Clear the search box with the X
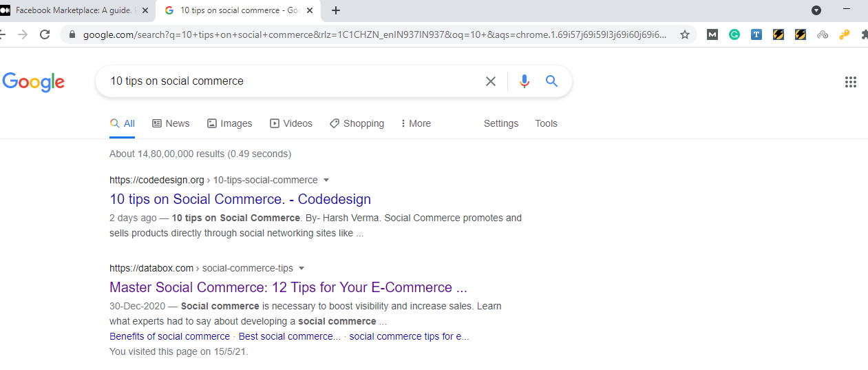Image resolution: width=868 pixels, height=370 pixels. [x=491, y=81]
